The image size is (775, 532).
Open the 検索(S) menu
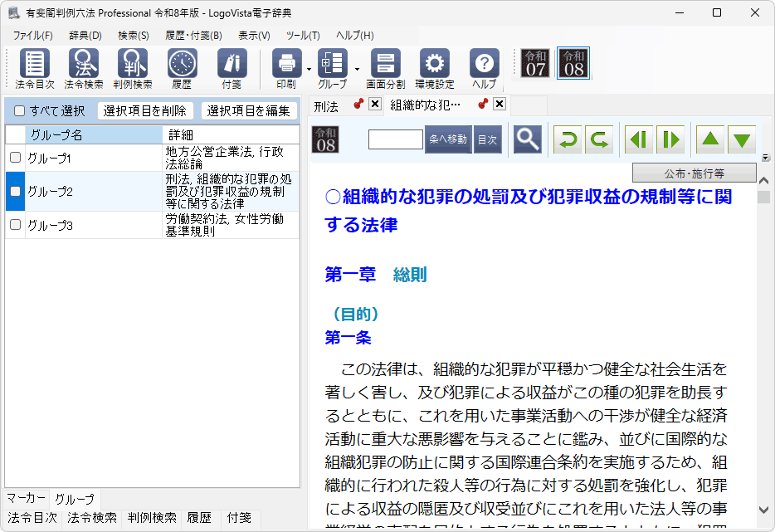tap(133, 36)
